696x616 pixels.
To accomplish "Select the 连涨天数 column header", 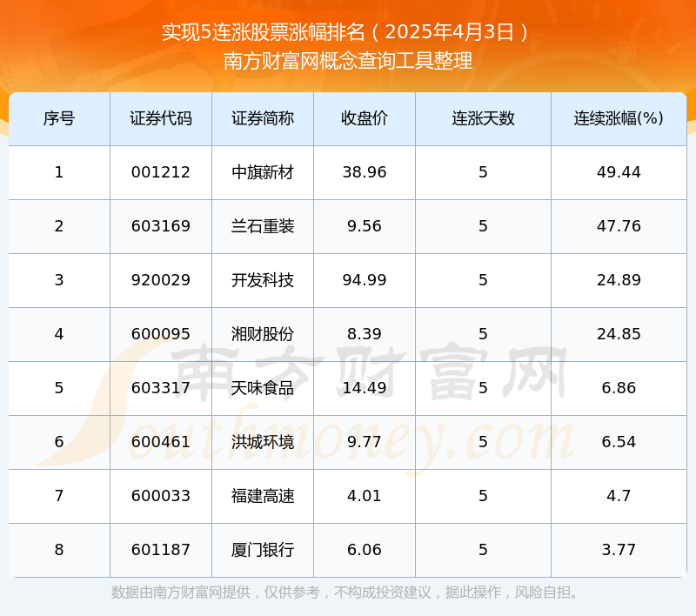I will 483,118.
